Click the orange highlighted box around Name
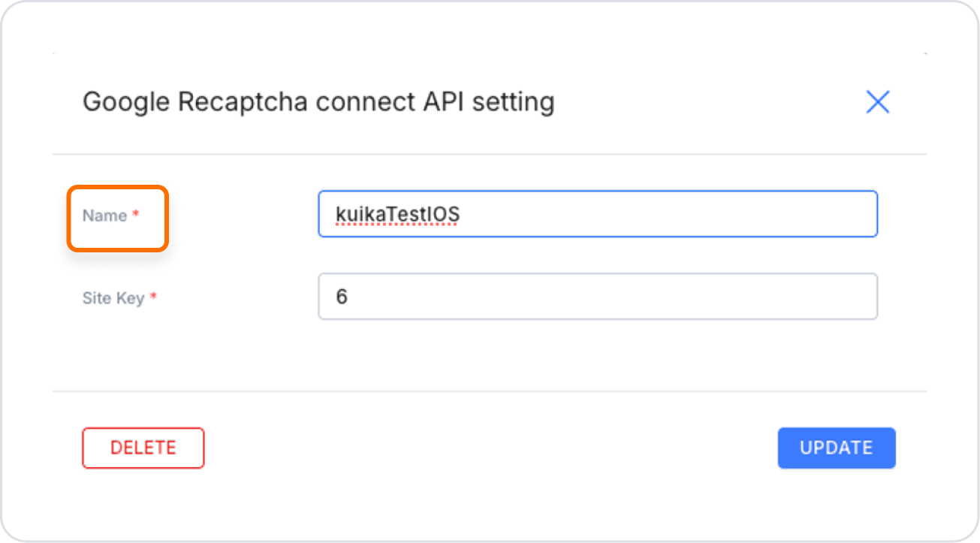Screen dimensions: 980x543 117,237
